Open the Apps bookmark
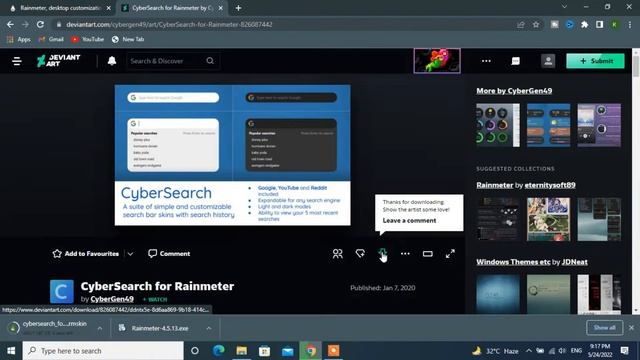Viewport: 640px width, 360px height. tap(19, 39)
